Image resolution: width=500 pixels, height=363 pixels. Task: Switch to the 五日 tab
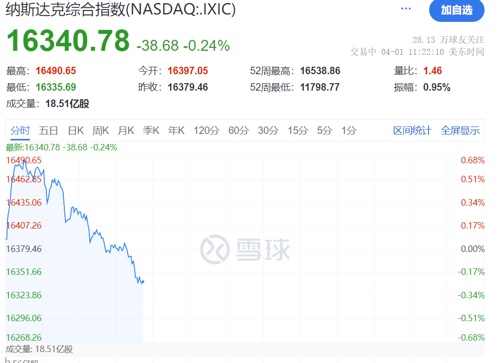click(48, 130)
